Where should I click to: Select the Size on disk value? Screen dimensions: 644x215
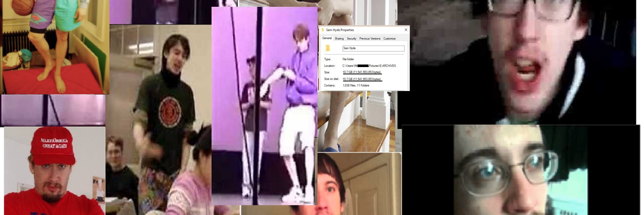tap(362, 79)
